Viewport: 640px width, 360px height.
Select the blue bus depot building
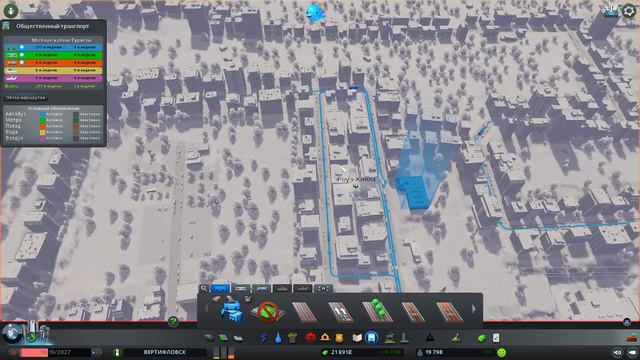tap(231, 311)
